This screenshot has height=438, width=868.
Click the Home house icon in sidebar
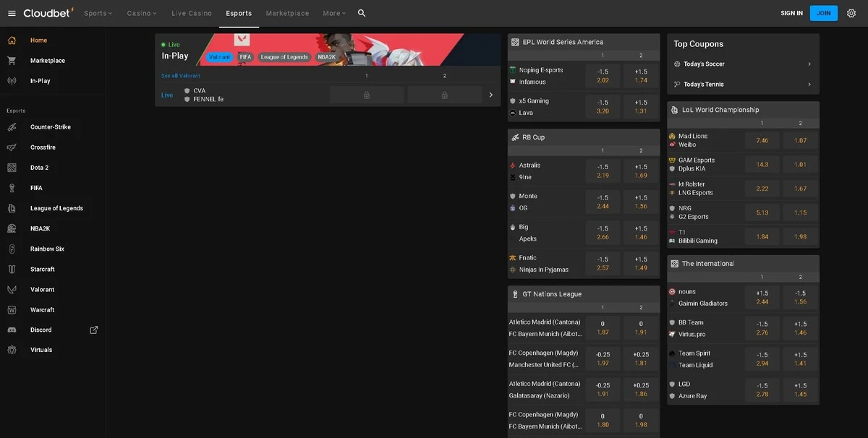click(12, 40)
